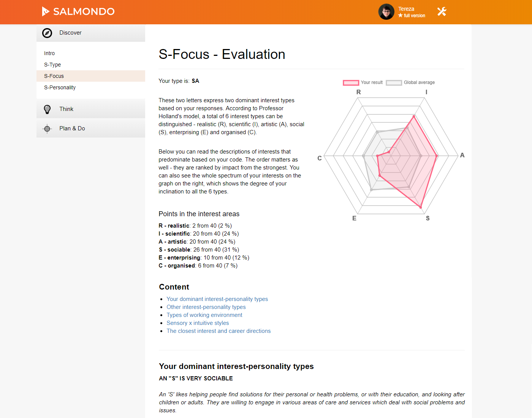This screenshot has width=532, height=418.
Task: Expand the Think section
Action: tap(91, 109)
